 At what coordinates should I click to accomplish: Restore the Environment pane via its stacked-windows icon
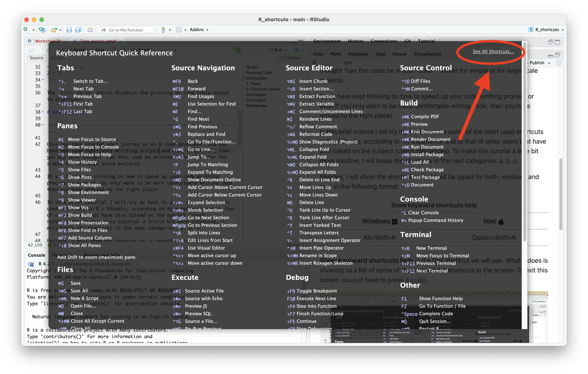550,42
